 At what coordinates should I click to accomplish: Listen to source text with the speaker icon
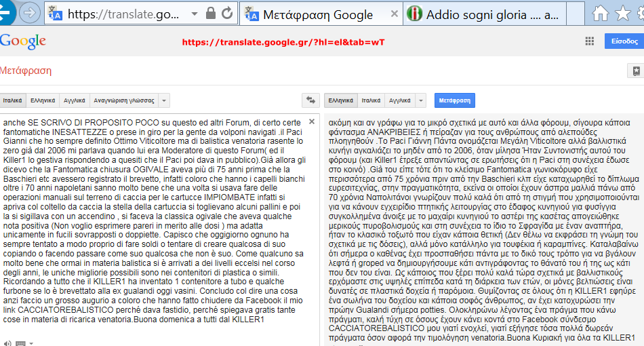[7, 343]
